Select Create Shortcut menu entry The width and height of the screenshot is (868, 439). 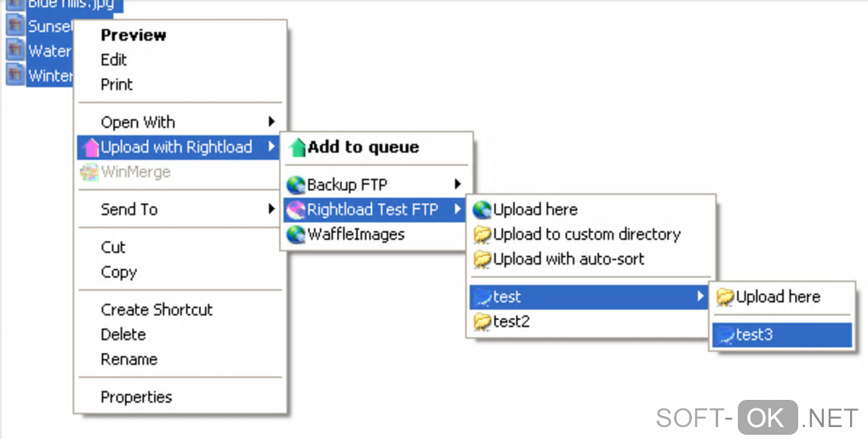[x=157, y=310]
